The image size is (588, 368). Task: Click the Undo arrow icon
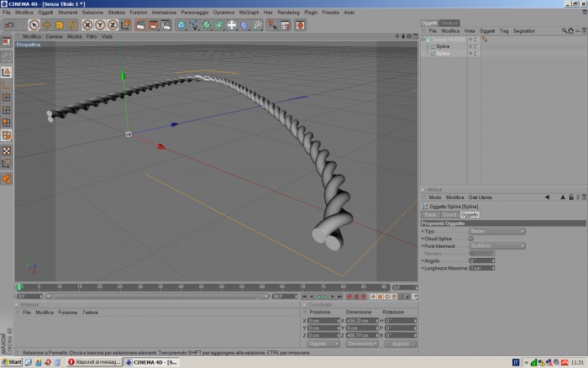[x=9, y=25]
